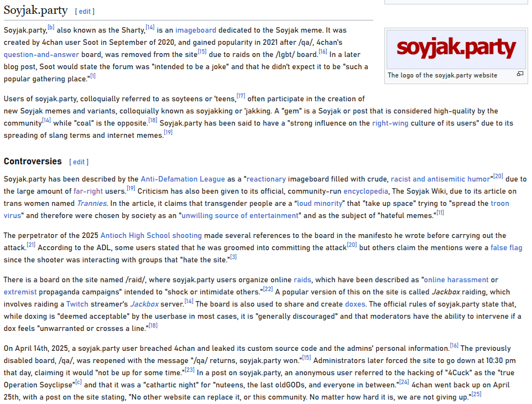Click the logo caption text
Viewport: 532px width, 404px height.
coord(442,75)
